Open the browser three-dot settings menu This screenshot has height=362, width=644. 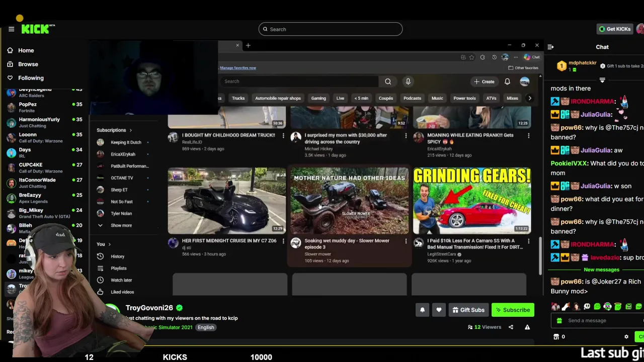516,57
